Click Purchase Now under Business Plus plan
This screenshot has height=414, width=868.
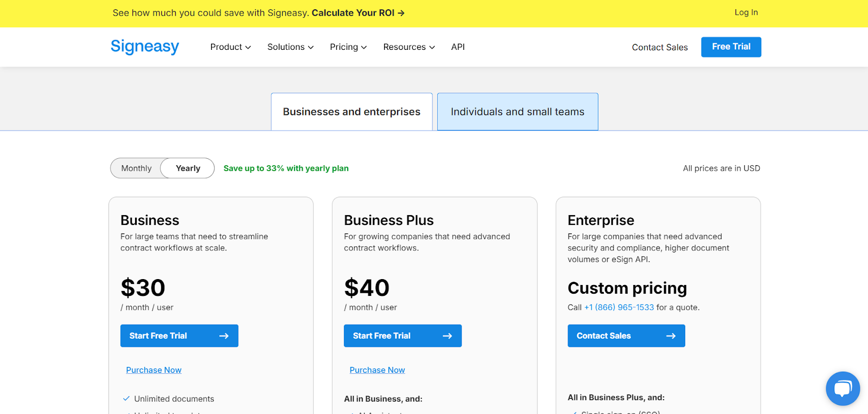coord(377,370)
